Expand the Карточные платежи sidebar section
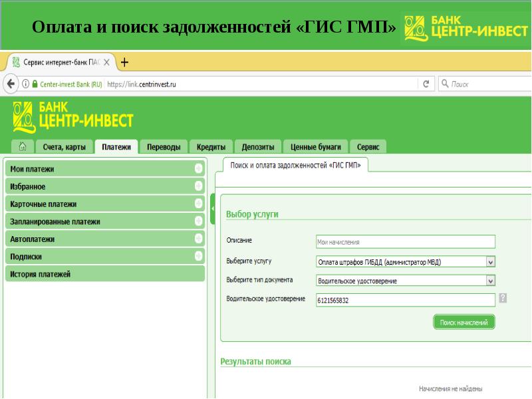 tap(198, 203)
